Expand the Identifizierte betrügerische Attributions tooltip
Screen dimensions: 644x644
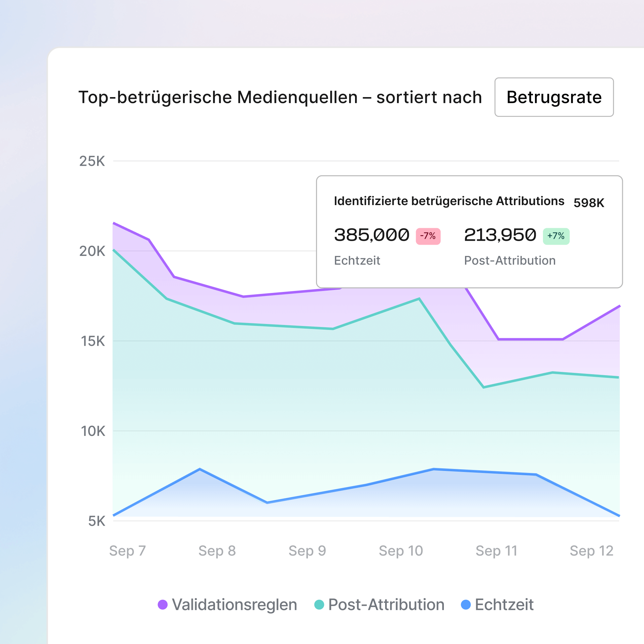point(448,201)
